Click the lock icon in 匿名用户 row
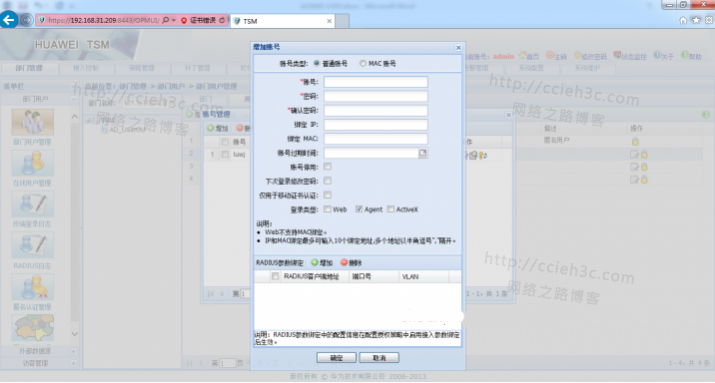The width and height of the screenshot is (715, 383). point(635,141)
